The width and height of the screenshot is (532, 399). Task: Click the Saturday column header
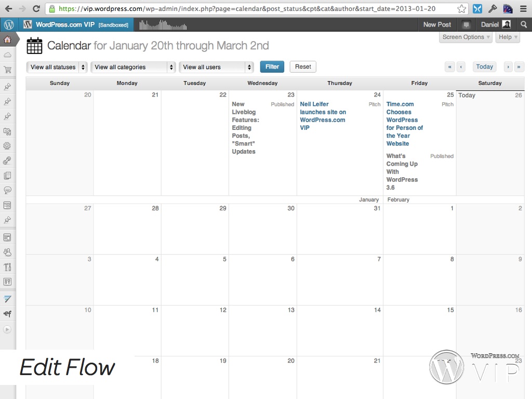coord(490,83)
